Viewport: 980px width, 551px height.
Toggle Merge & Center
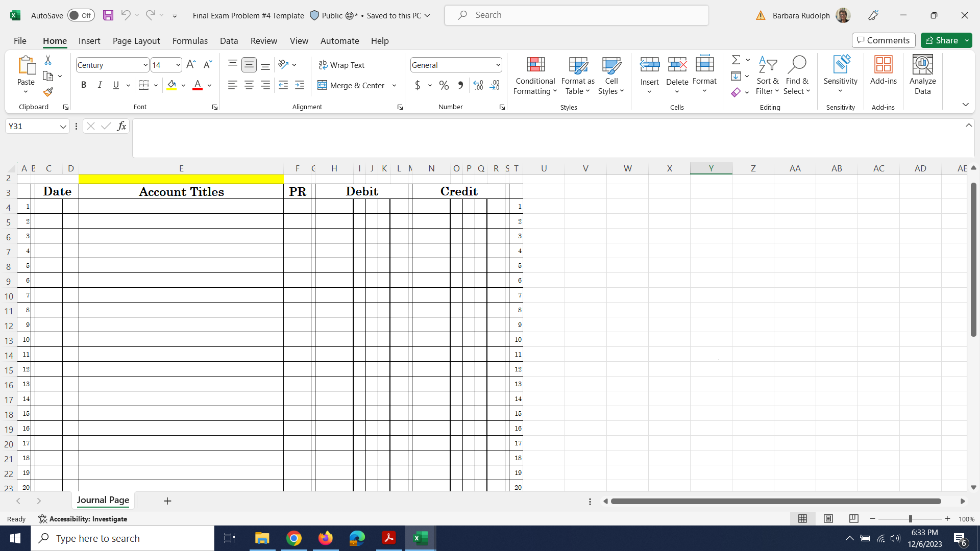pos(351,85)
